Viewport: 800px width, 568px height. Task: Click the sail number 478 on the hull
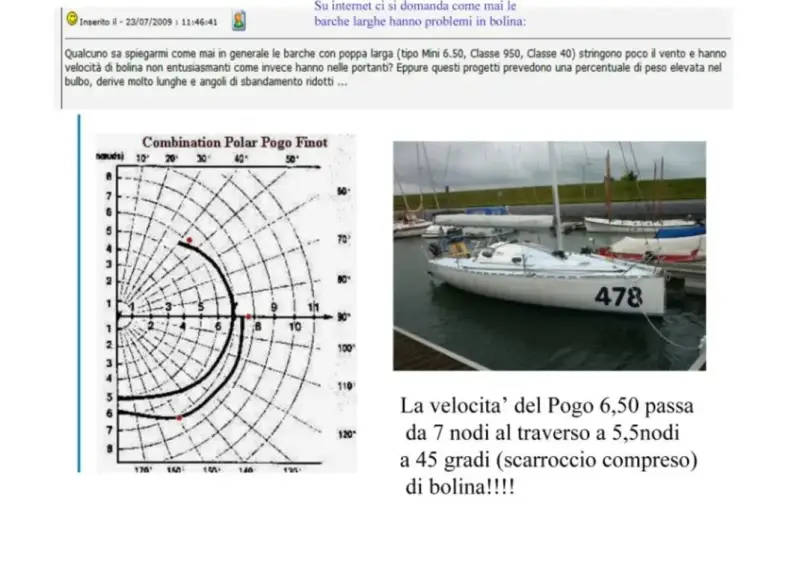[x=618, y=297]
